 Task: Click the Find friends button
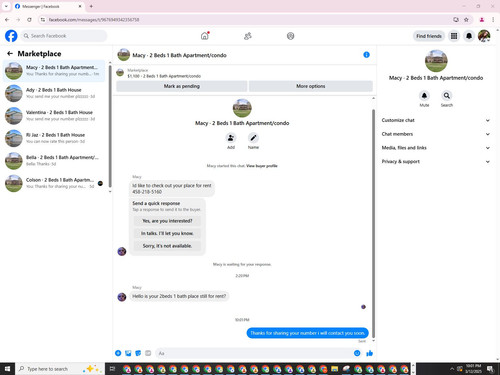pyautogui.click(x=429, y=36)
